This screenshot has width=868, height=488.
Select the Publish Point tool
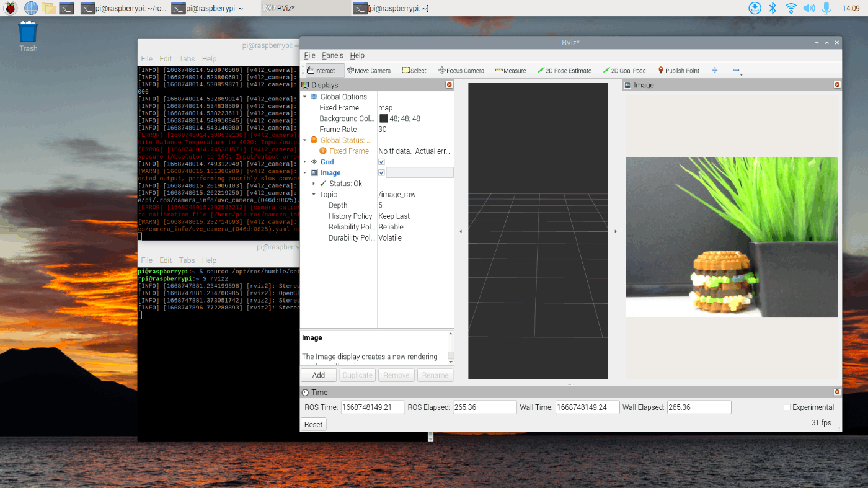coord(678,70)
